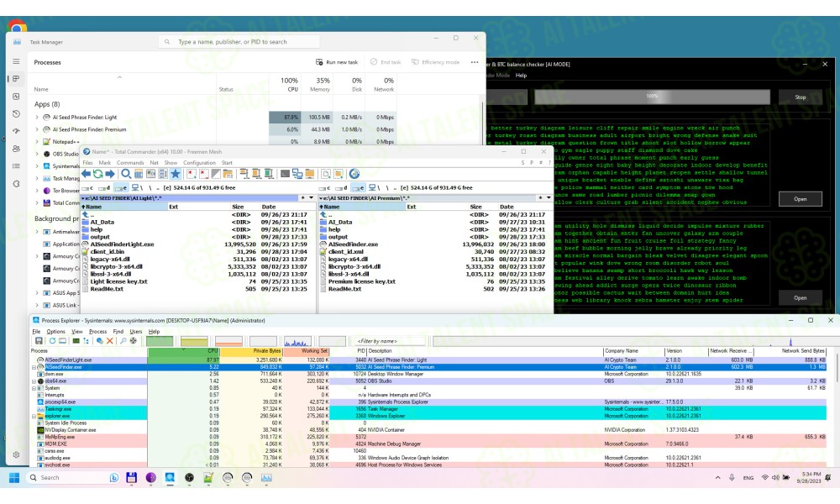Click Total Commander's forward arrow toolbar icon
Image resolution: width=840 pixels, height=504 pixels.
click(x=110, y=174)
